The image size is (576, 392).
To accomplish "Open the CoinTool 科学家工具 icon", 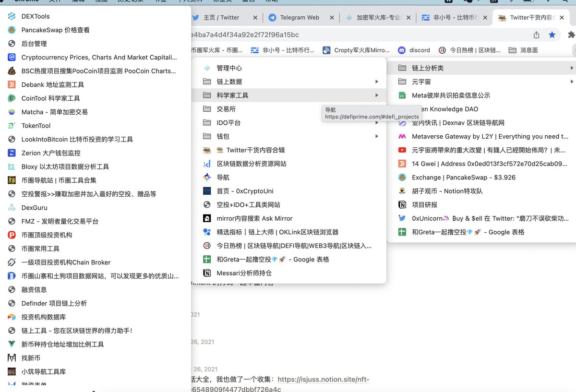I will [x=12, y=98].
